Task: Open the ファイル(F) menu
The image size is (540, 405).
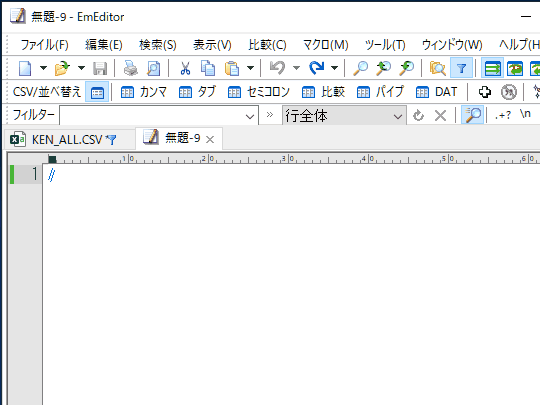Action: point(44,45)
